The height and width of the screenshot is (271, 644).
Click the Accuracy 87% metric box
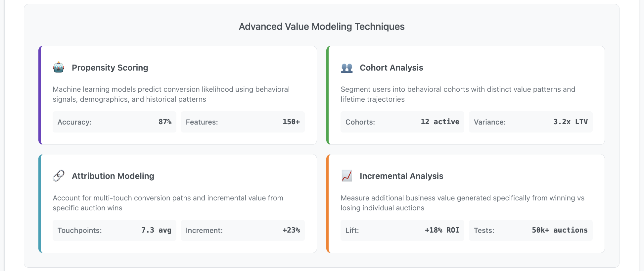point(114,122)
